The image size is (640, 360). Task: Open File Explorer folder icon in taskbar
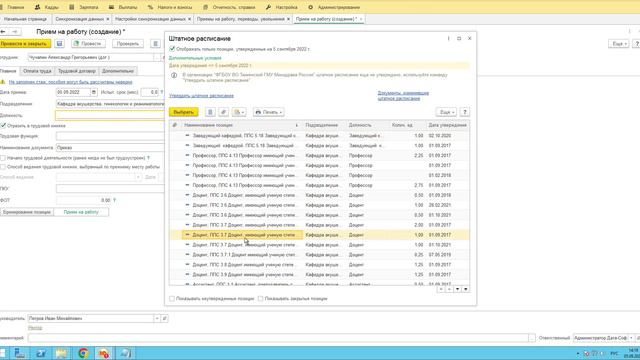click(62, 353)
